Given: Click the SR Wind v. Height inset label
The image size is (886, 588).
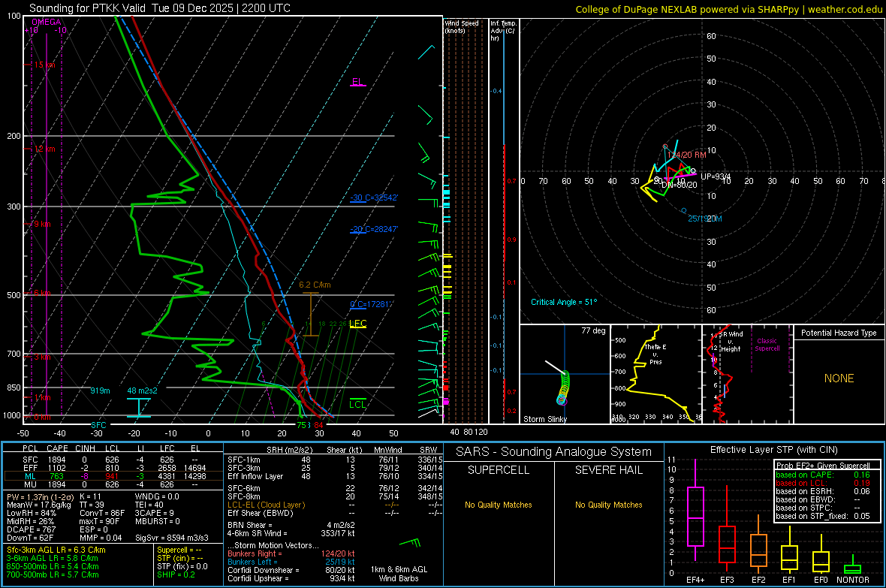Looking at the screenshot, I should point(731,342).
